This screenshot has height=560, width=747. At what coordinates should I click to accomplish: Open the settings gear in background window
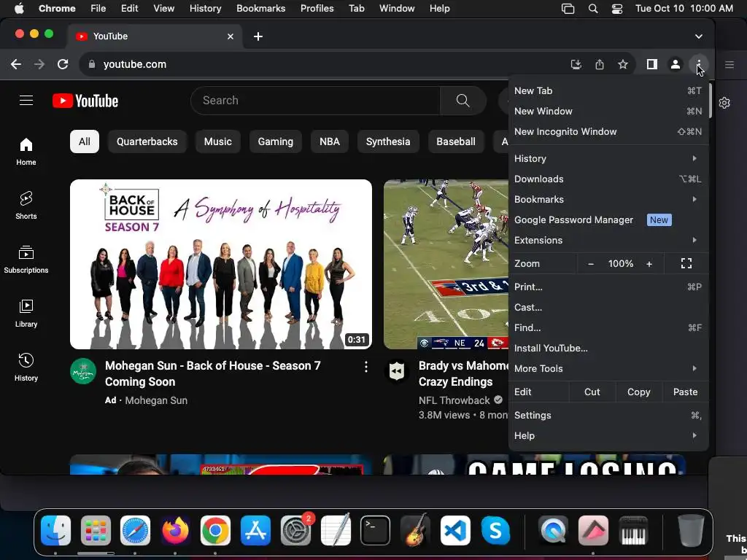click(724, 103)
